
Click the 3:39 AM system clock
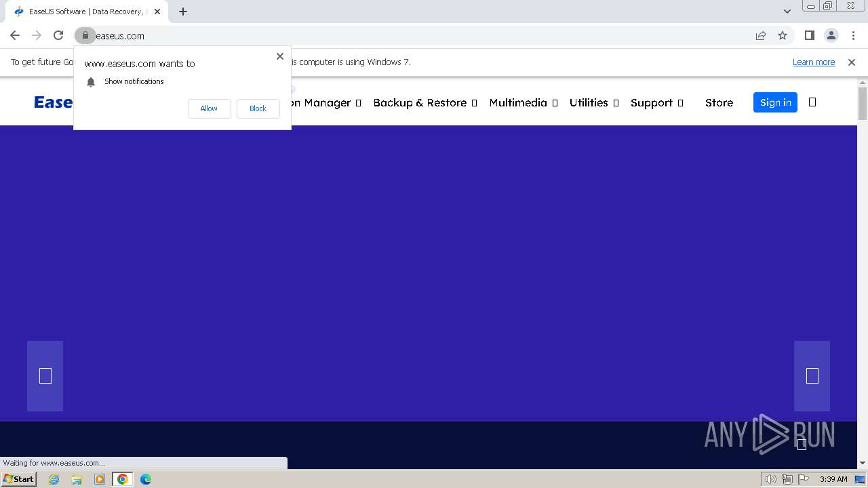[x=833, y=479]
